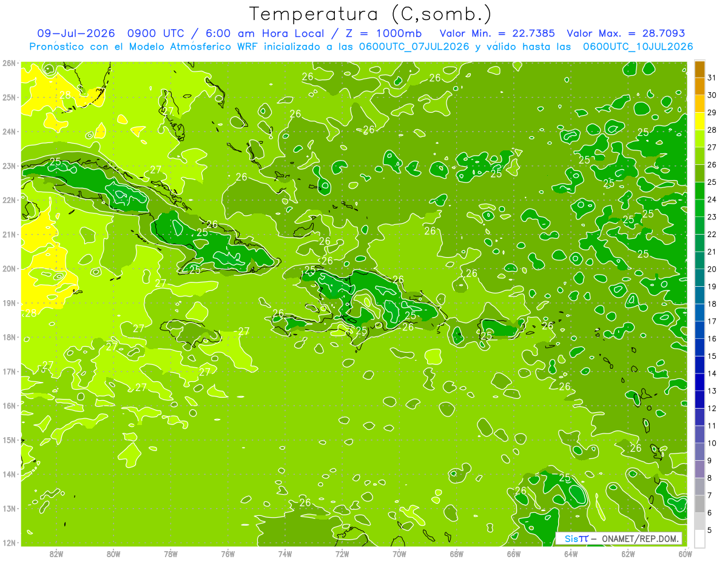Click the "76W" longitude axis label
728x562 pixels.
point(228,554)
